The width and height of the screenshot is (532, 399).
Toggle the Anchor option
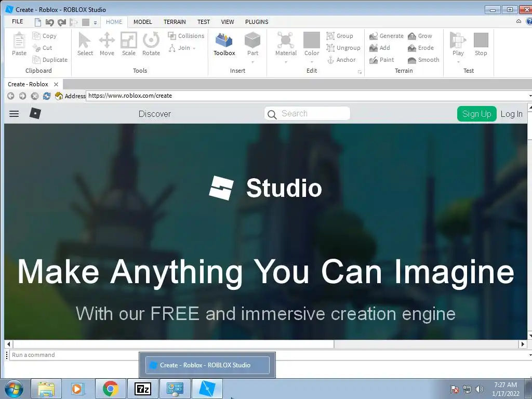341,60
